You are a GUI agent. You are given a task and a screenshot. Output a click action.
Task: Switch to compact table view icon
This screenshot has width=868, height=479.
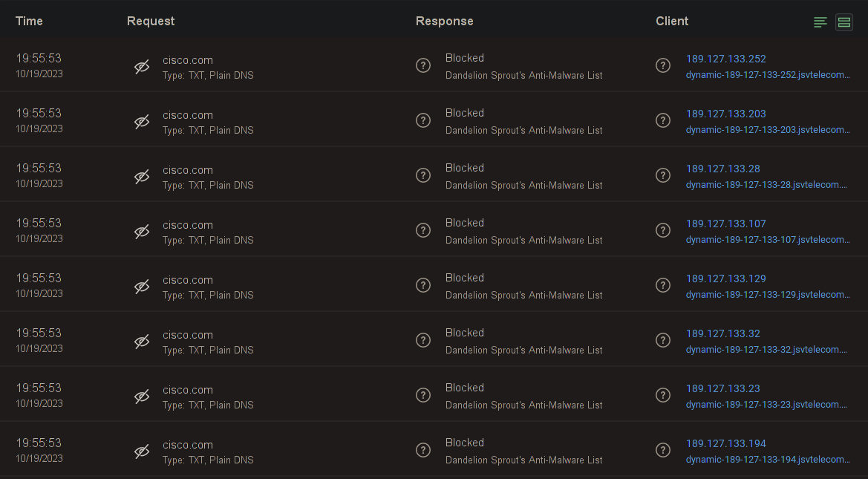point(820,22)
